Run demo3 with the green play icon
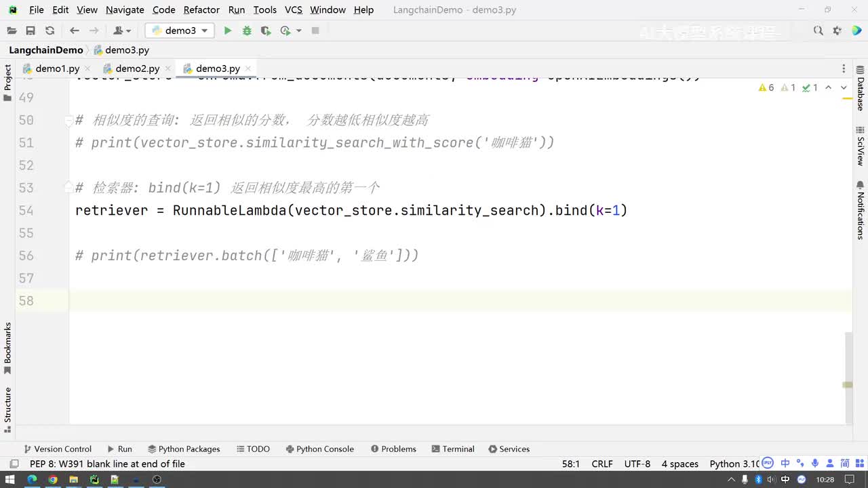The width and height of the screenshot is (868, 488). (x=228, y=30)
